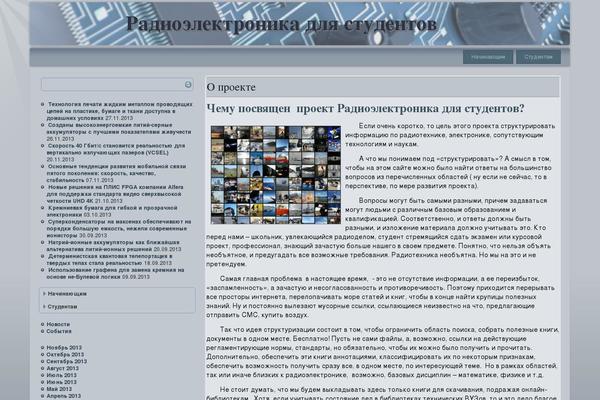
Task: Open article on lithium-sulfur batteries
Action: coord(119,128)
